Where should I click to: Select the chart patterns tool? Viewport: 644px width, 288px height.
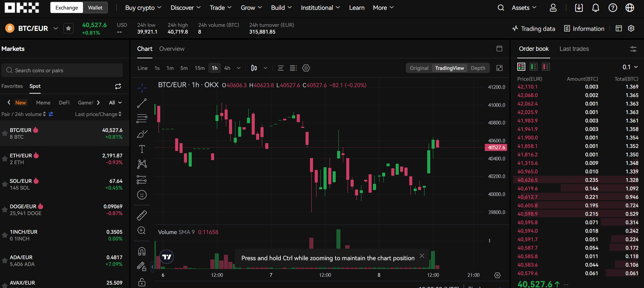142,164
